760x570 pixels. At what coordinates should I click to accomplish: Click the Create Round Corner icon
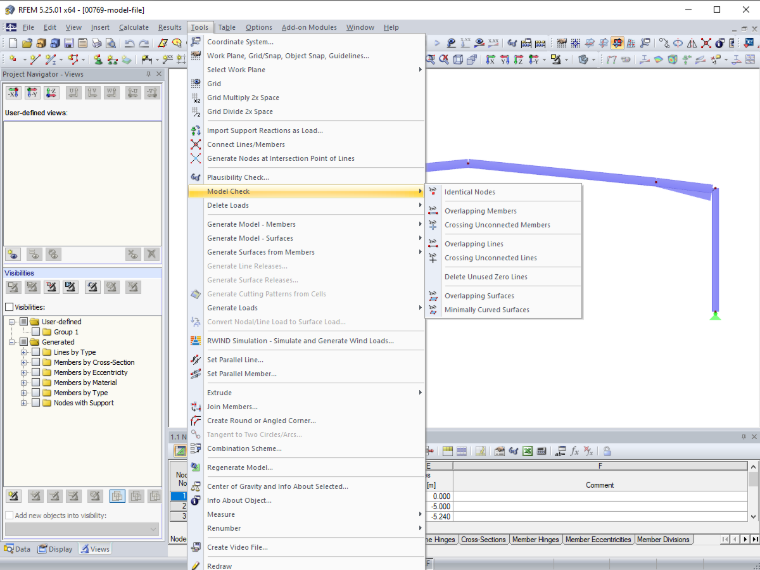click(196, 421)
